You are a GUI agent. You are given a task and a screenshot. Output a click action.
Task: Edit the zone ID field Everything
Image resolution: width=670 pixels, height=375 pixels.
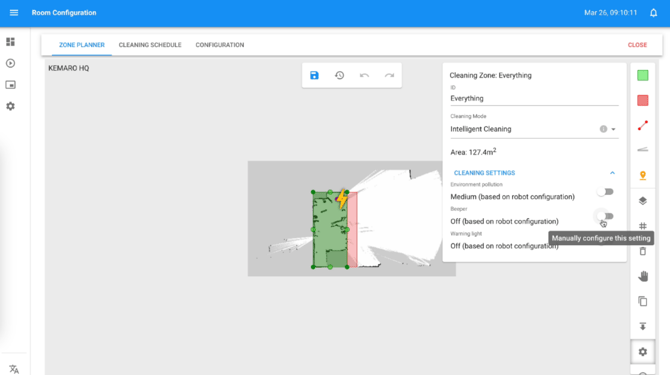tap(534, 98)
